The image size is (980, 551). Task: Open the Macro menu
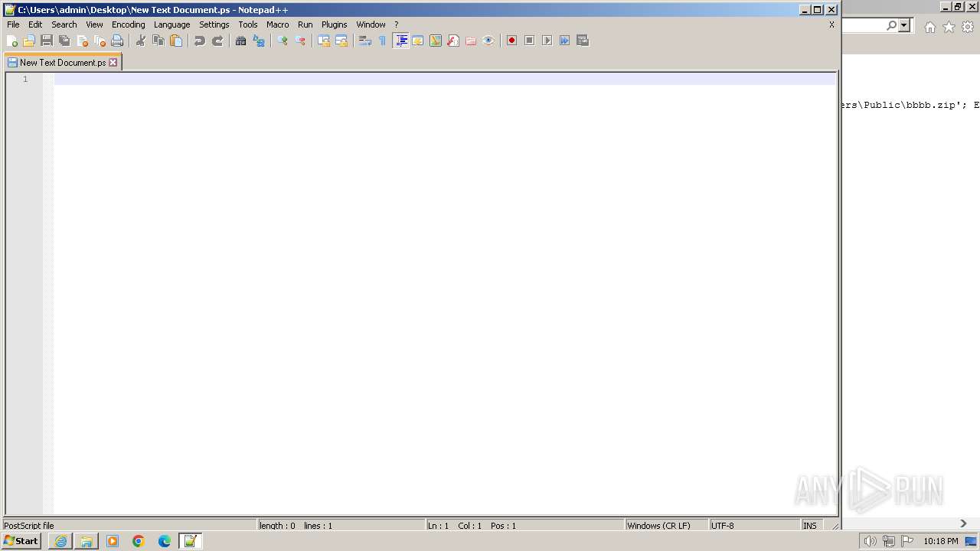(278, 24)
